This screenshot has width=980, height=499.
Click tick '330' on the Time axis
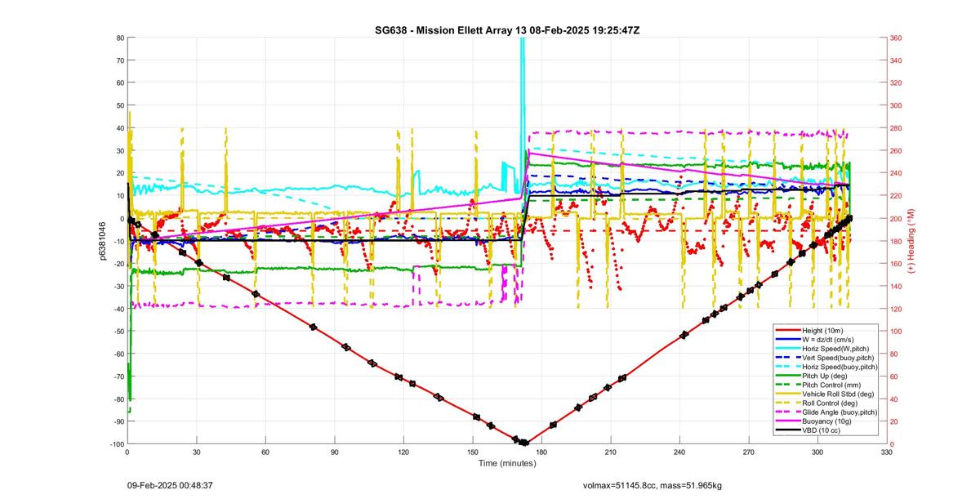click(886, 451)
